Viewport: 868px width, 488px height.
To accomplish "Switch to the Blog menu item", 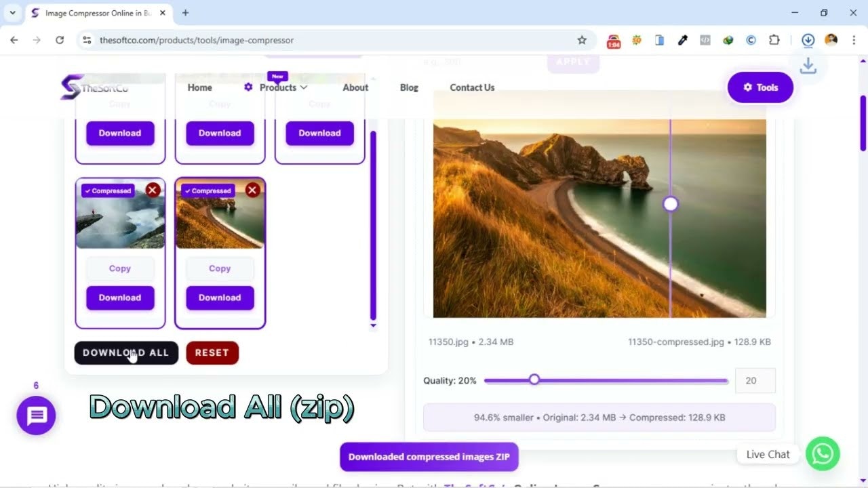I will [x=409, y=87].
